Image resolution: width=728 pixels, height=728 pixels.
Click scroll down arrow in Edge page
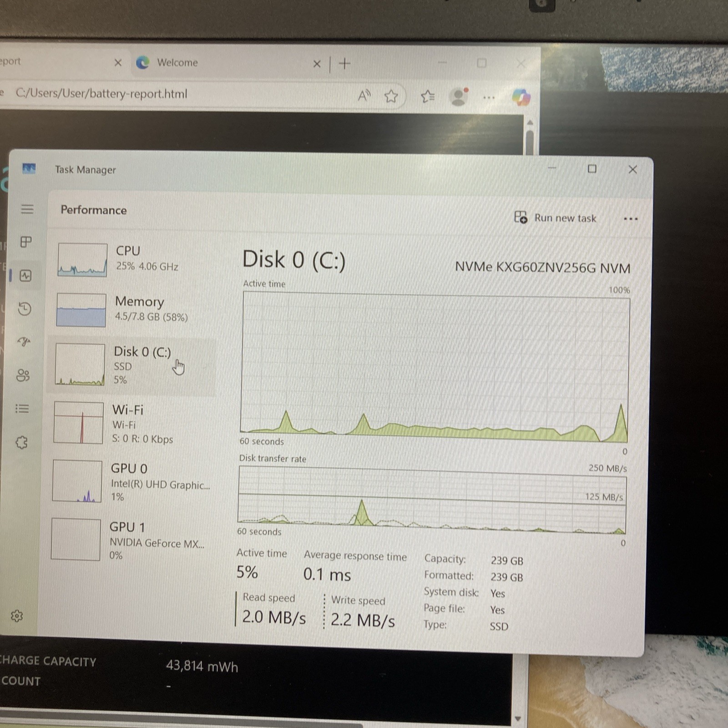518,719
